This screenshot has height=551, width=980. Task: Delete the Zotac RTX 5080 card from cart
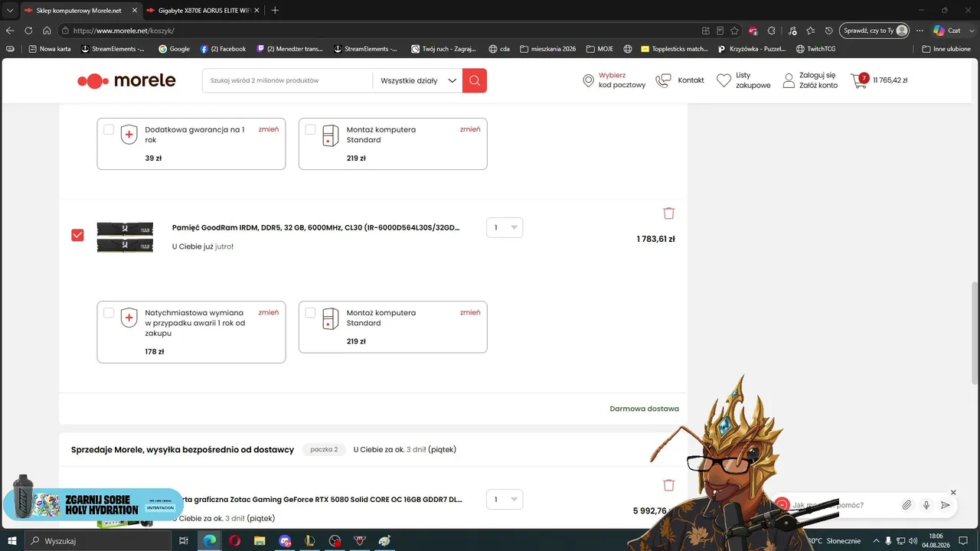pos(668,485)
